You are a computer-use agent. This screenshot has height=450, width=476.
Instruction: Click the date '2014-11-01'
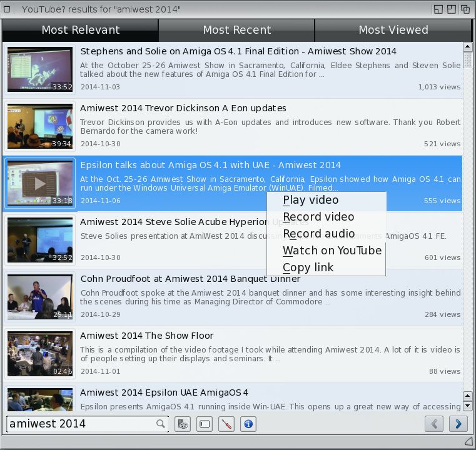100,371
